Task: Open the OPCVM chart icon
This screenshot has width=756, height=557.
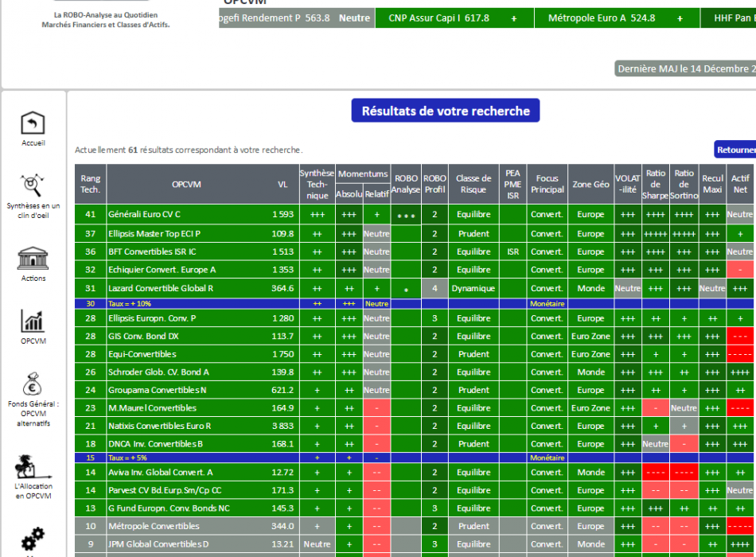Action: tap(33, 321)
